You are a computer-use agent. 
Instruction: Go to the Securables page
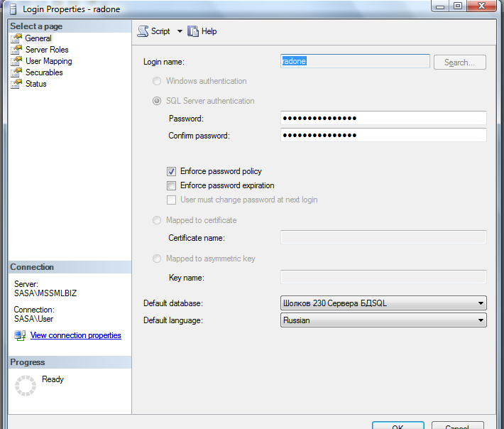tap(44, 72)
